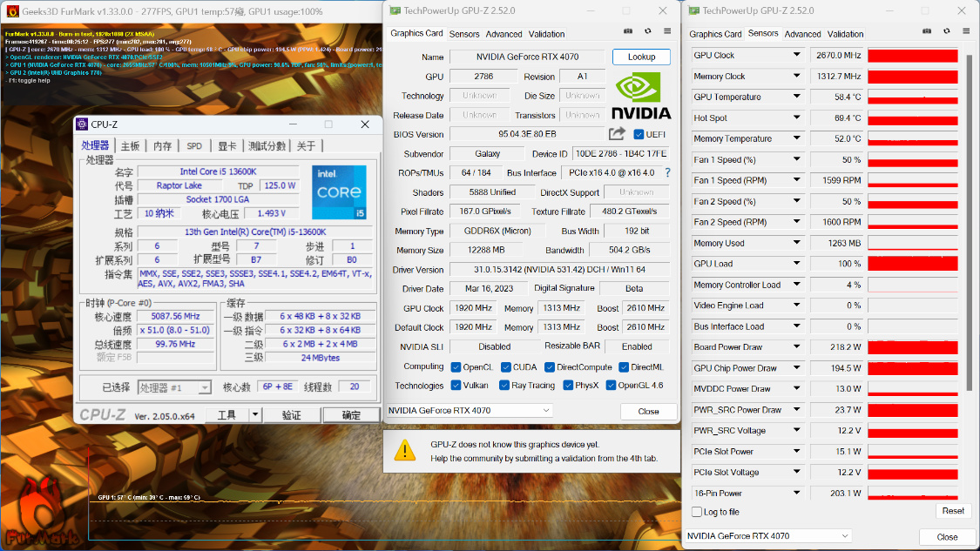Screen dimensions: 980x551
Task: Click the Intel Core i5 logo in CPU-Z
Action: (339, 192)
